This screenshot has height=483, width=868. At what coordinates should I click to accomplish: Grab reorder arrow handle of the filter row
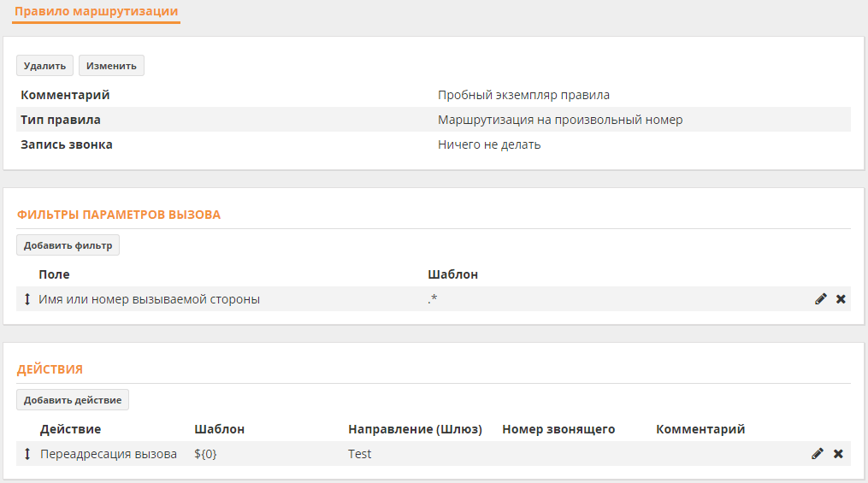[x=27, y=299]
